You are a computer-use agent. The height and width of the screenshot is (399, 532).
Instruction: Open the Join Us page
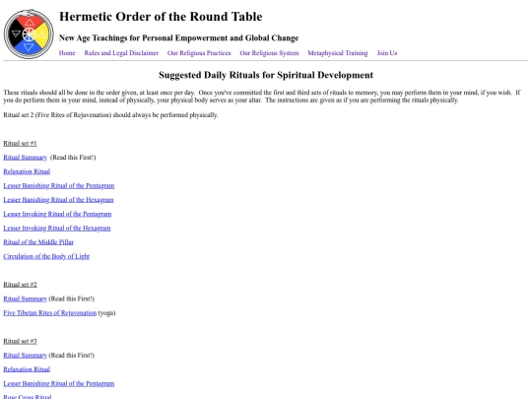387,53
